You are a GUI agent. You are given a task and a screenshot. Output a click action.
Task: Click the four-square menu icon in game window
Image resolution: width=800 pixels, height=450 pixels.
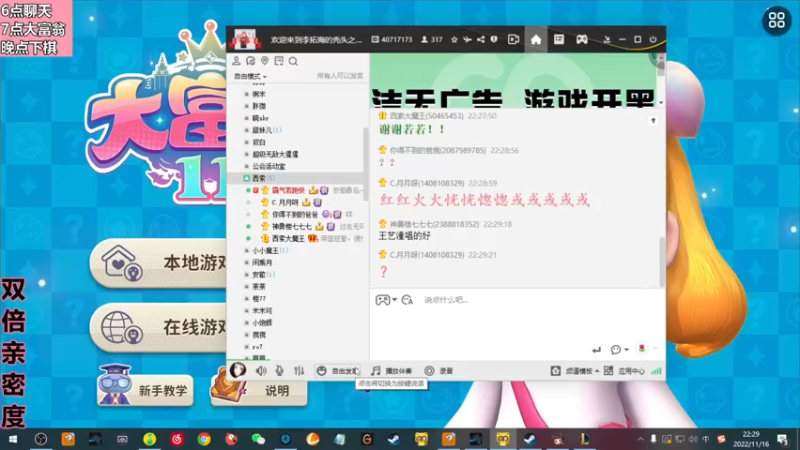click(x=777, y=20)
